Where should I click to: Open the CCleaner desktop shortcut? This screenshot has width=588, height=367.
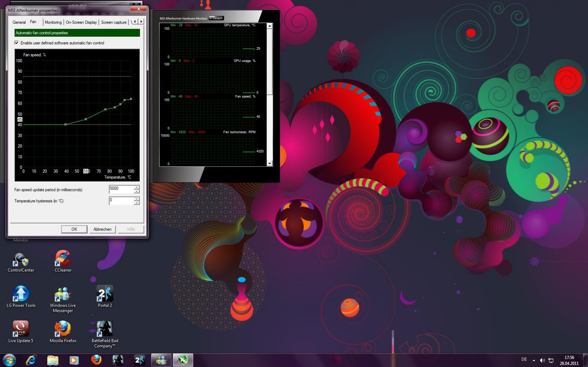pyautogui.click(x=63, y=259)
